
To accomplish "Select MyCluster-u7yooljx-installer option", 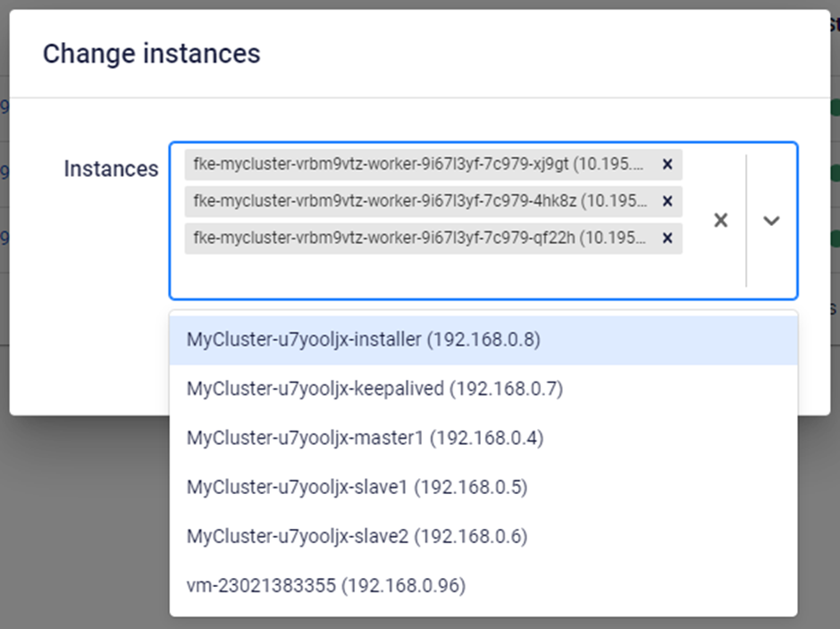I will (x=363, y=340).
